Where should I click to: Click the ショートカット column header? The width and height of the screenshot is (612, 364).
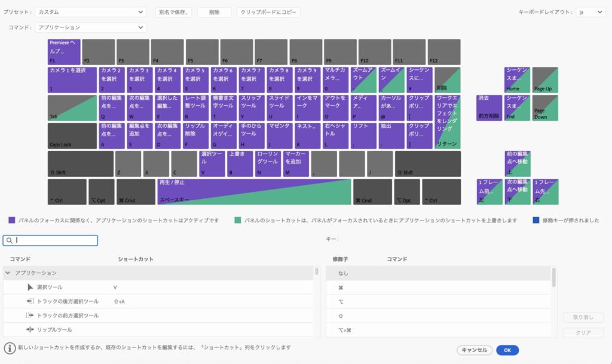136,259
